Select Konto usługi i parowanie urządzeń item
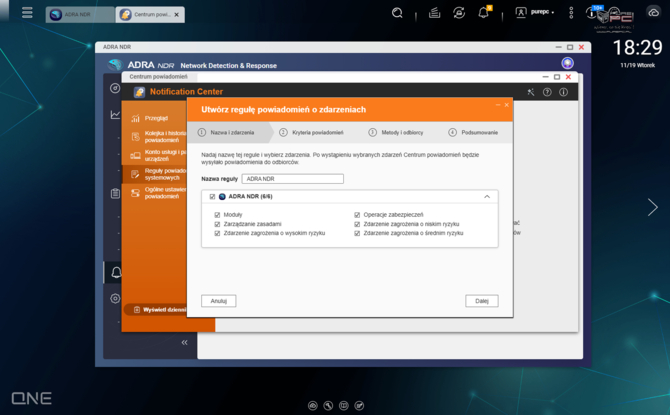Image resolution: width=670 pixels, height=415 pixels. tap(155, 155)
